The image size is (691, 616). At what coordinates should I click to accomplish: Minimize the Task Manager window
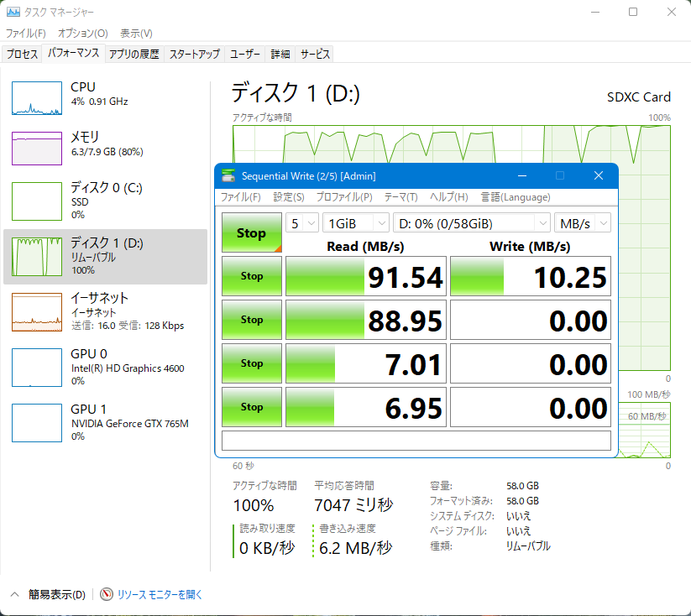coord(595,12)
